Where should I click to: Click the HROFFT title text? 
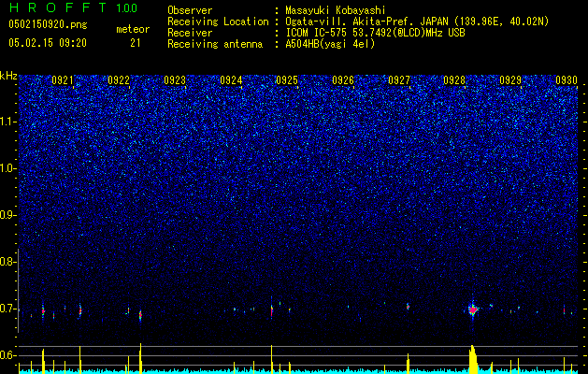pyautogui.click(x=58, y=7)
